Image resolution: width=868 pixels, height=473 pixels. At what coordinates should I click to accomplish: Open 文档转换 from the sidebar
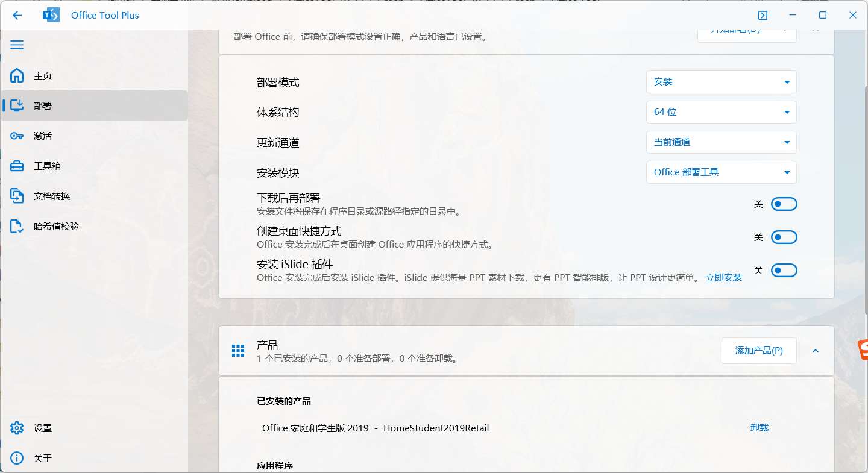point(94,196)
